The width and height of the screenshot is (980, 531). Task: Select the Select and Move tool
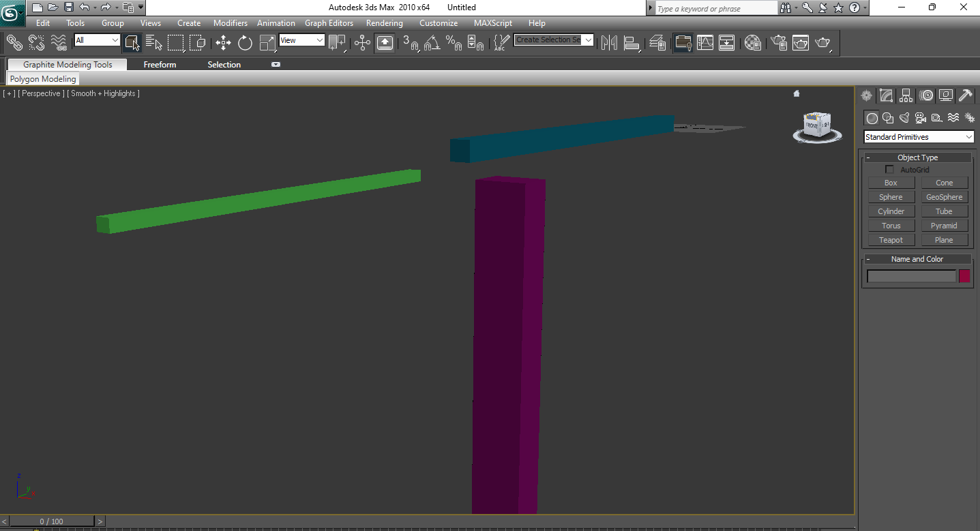tap(223, 43)
